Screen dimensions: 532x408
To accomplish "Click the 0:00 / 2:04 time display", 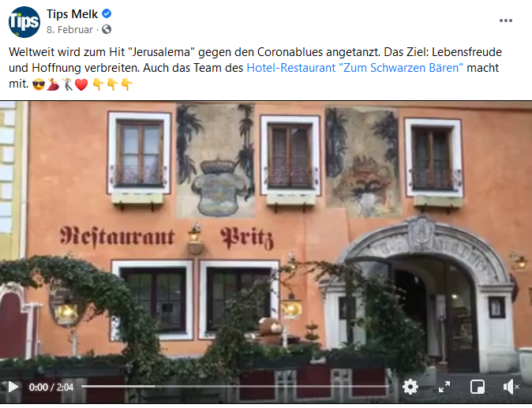I will coord(51,387).
